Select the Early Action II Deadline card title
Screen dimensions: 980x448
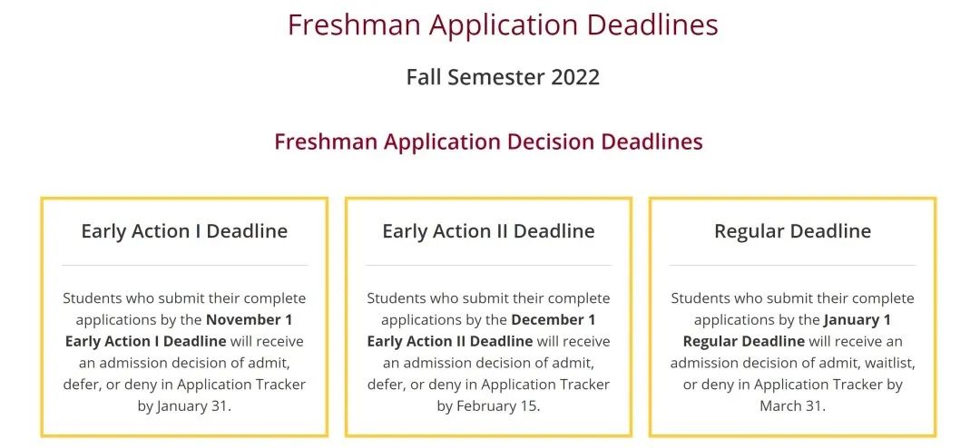coord(488,231)
